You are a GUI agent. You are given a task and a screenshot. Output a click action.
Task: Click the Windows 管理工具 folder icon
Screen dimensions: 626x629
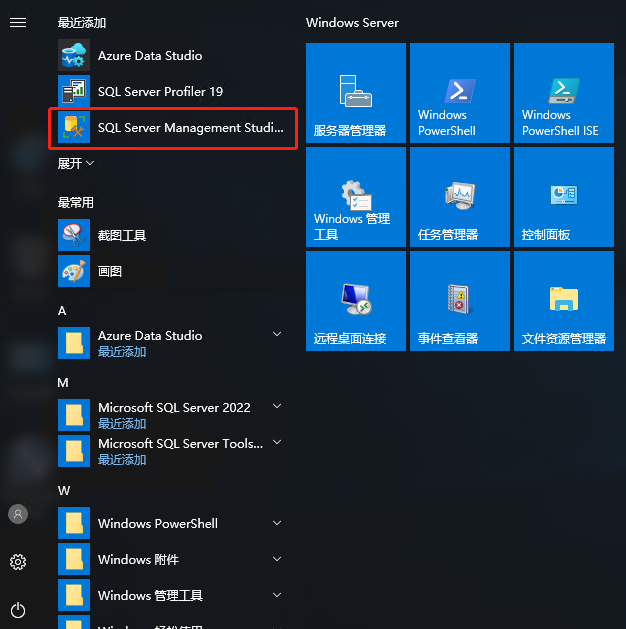coord(74,595)
